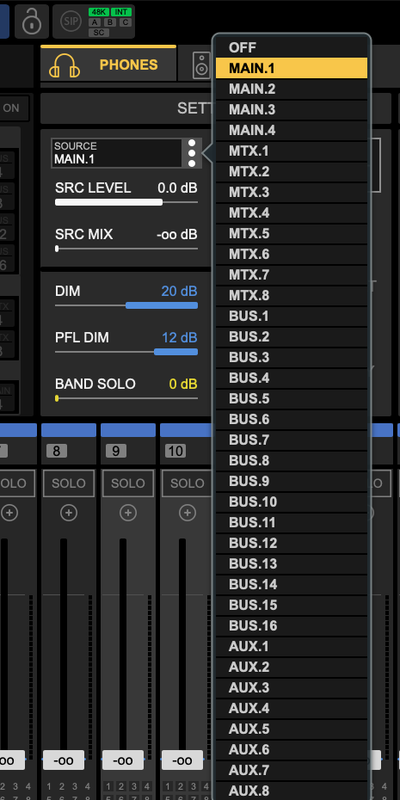Choose AUX.5 in source list

291,729
